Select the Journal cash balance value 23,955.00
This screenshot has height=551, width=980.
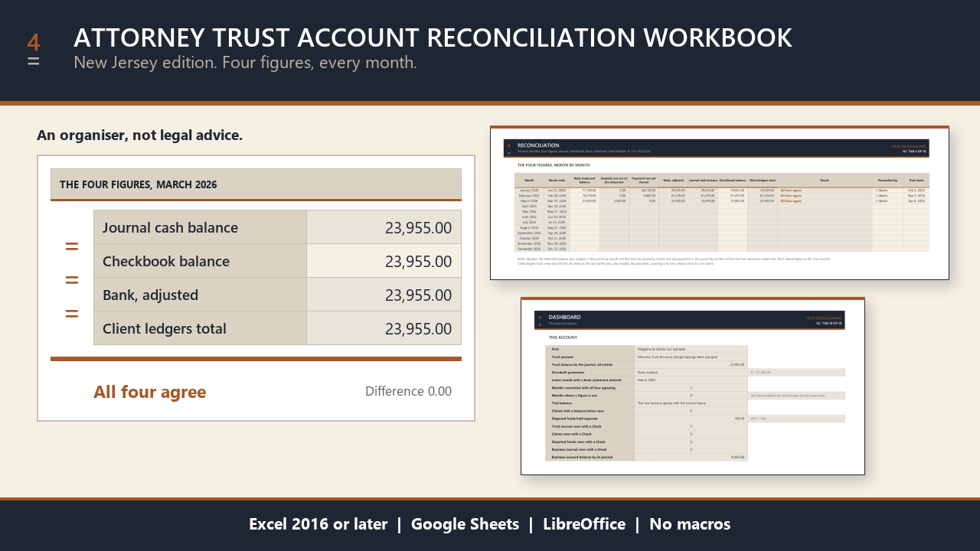(418, 227)
